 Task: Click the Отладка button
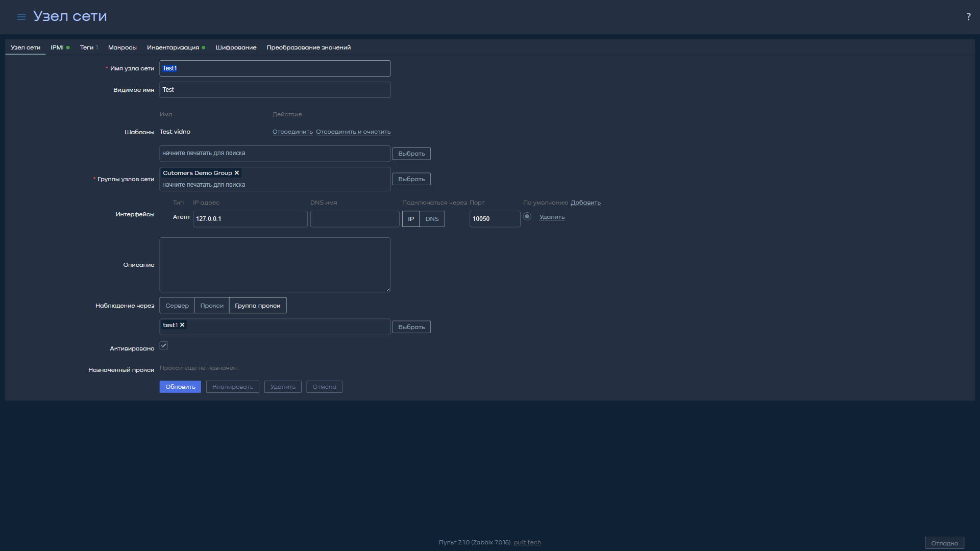[x=945, y=543]
